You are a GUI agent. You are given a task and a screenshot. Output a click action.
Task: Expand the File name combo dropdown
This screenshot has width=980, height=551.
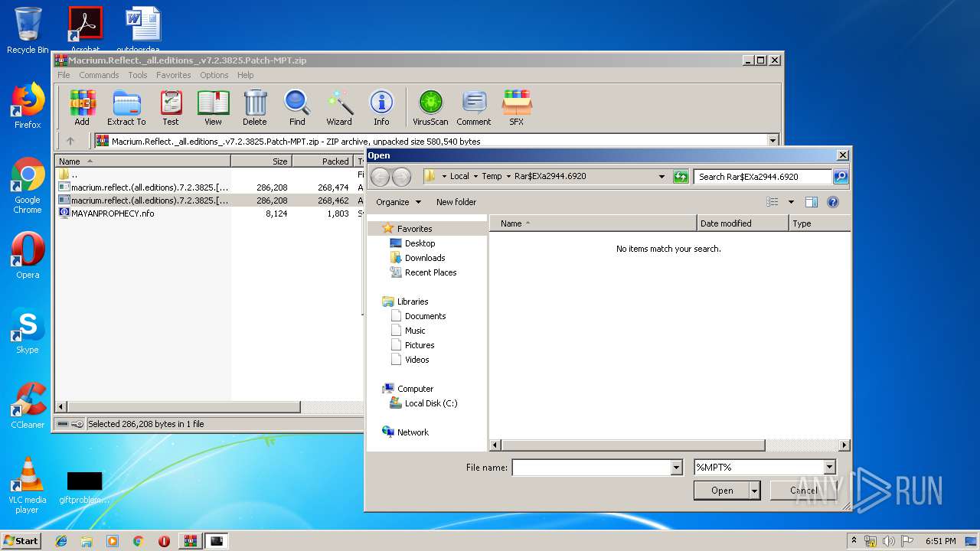(676, 467)
